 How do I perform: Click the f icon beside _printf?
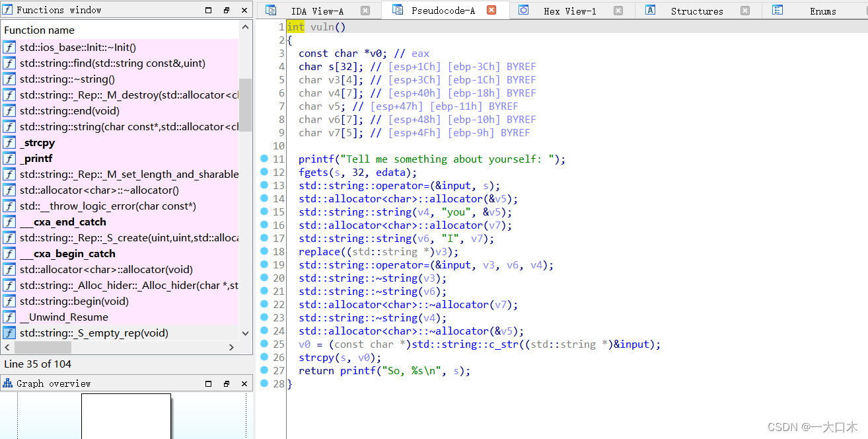(9, 158)
